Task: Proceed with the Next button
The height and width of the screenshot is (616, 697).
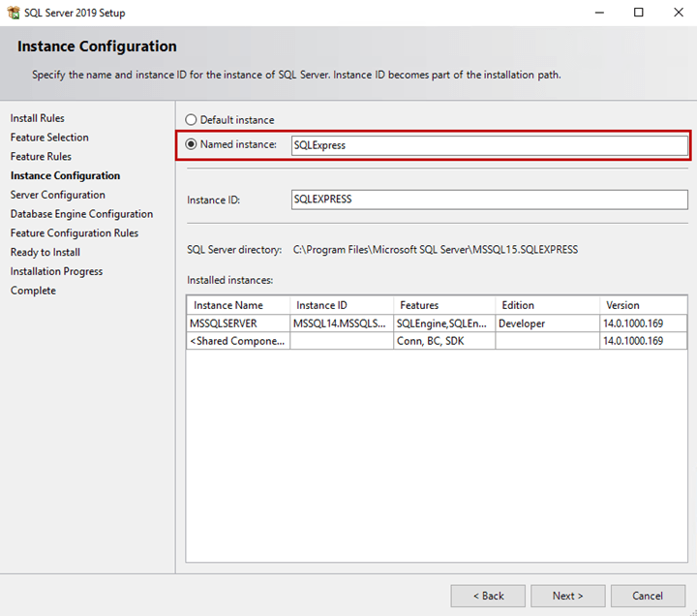Action: [x=567, y=596]
